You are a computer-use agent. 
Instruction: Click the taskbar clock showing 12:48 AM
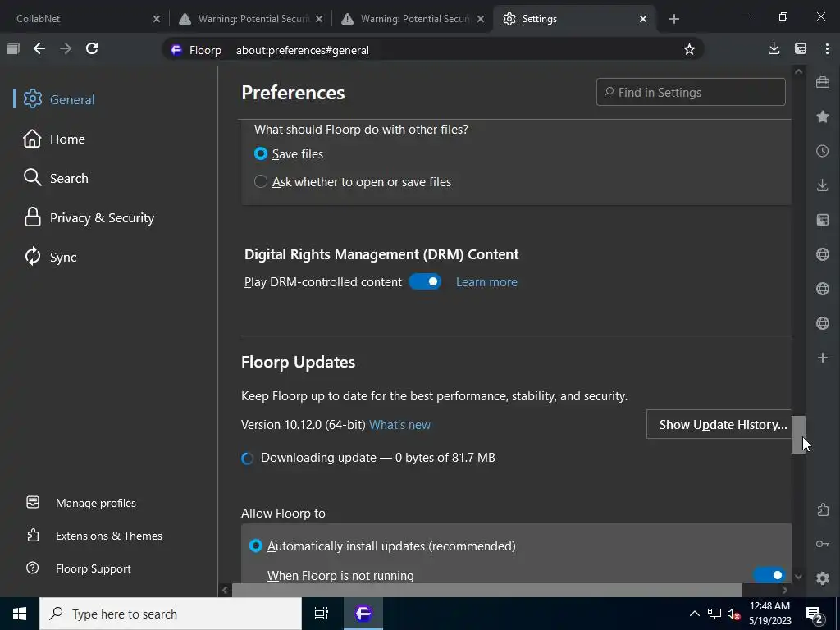769,614
